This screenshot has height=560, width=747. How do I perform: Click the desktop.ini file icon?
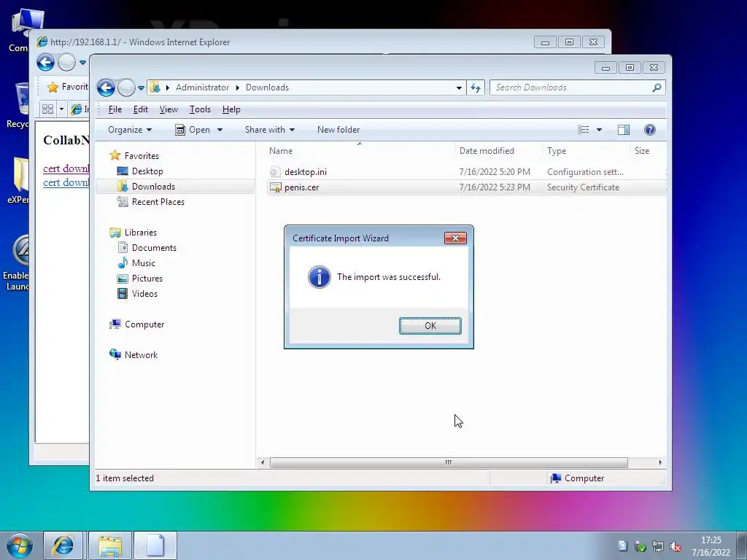tap(275, 172)
